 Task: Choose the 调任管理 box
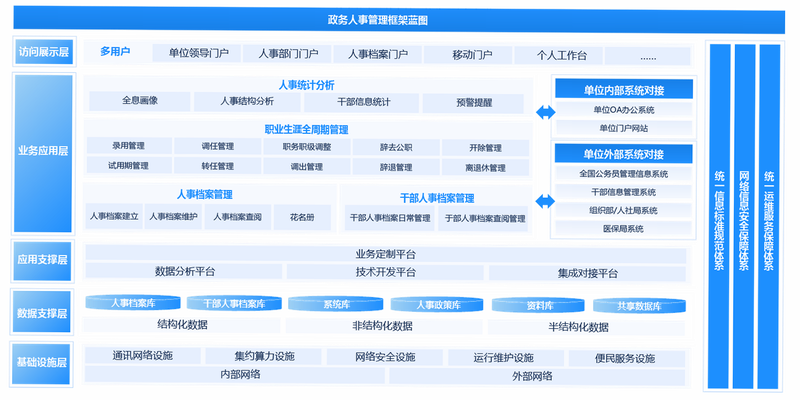pos(217,146)
